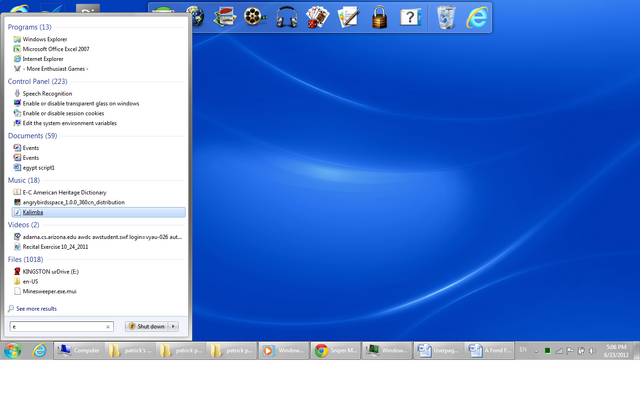The image size is (640, 417).
Task: Open the Action Center flag icon
Action: 570,350
